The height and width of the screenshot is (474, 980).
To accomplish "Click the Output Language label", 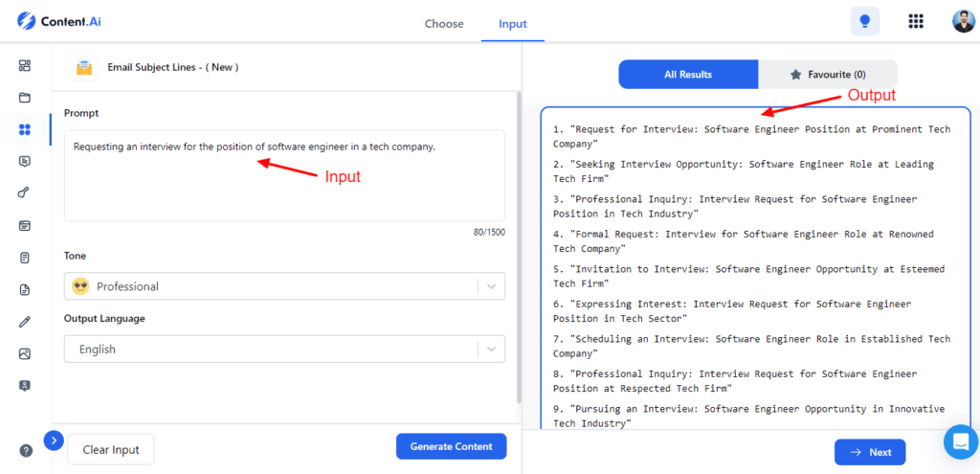I will pos(104,318).
